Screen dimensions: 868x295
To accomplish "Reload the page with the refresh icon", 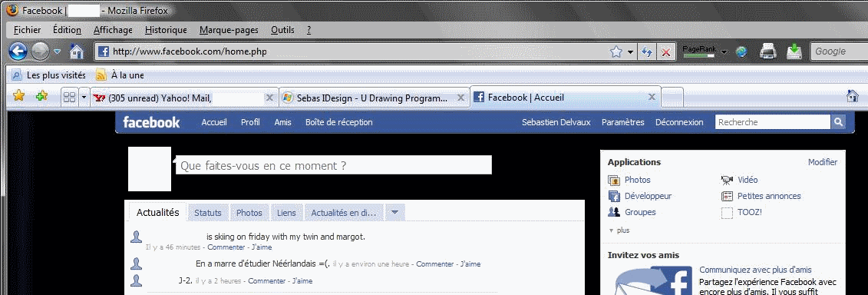I will pos(646,52).
